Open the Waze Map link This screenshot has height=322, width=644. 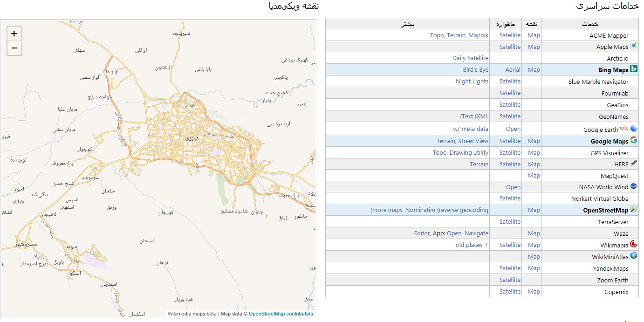pos(534,233)
